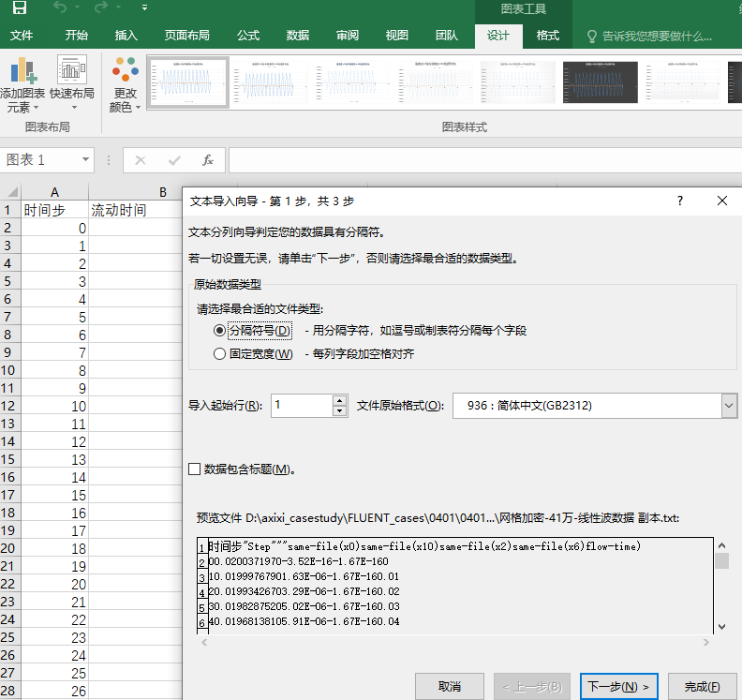Click cell A12 with value 10

pos(54,406)
